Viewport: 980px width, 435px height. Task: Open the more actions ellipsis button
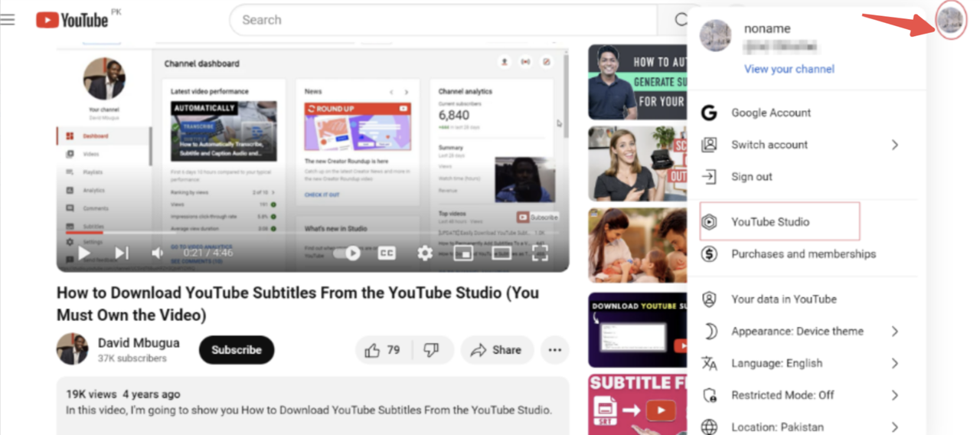(x=555, y=350)
